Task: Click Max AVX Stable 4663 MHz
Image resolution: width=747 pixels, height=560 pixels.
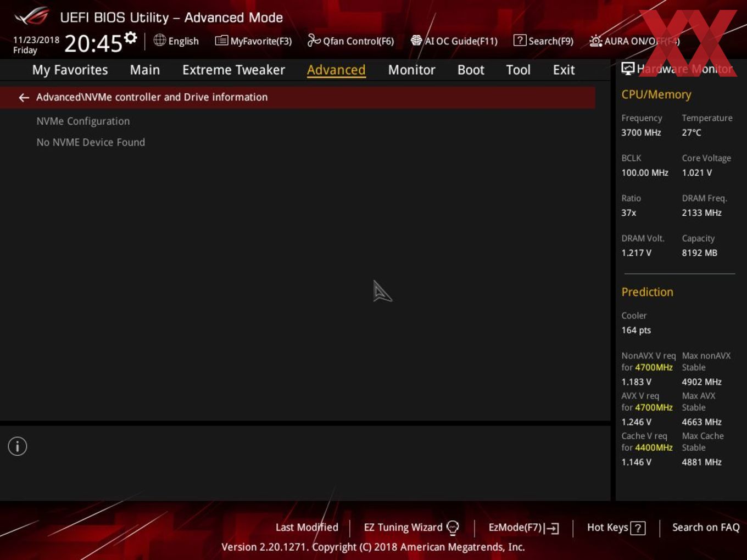Action: tap(701, 422)
